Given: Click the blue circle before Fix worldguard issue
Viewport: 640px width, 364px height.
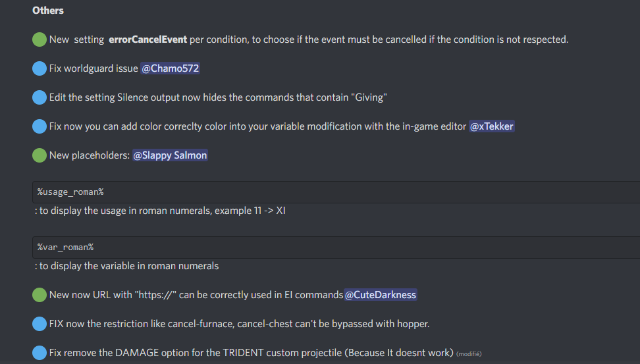Looking at the screenshot, I should point(40,68).
